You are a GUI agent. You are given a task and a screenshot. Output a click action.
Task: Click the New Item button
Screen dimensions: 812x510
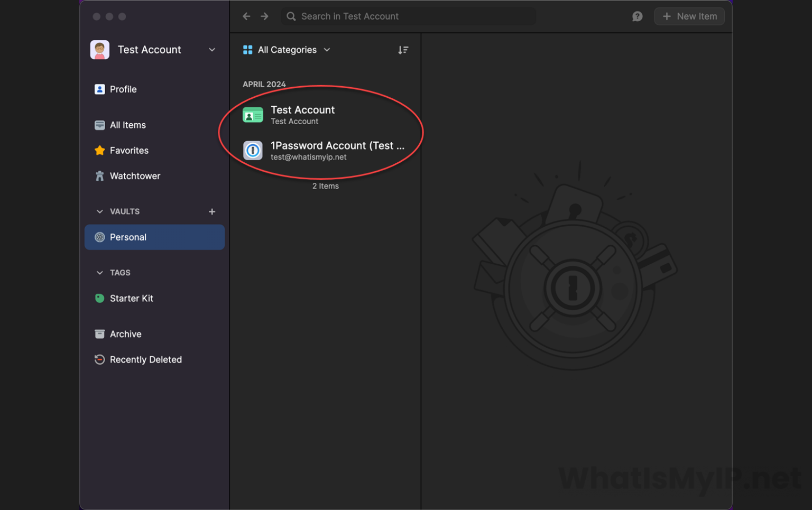[x=689, y=16]
